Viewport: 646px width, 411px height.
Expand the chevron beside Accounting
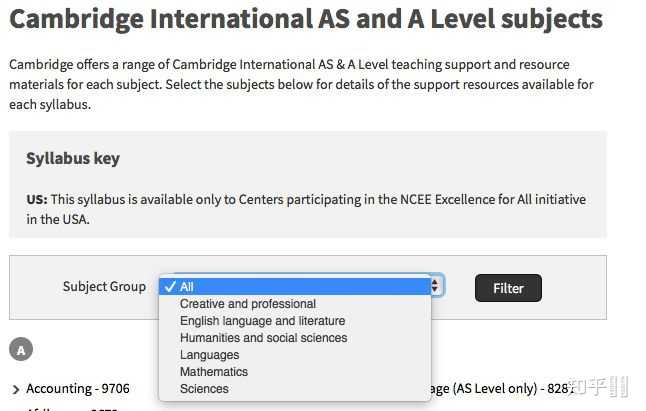tap(16, 389)
